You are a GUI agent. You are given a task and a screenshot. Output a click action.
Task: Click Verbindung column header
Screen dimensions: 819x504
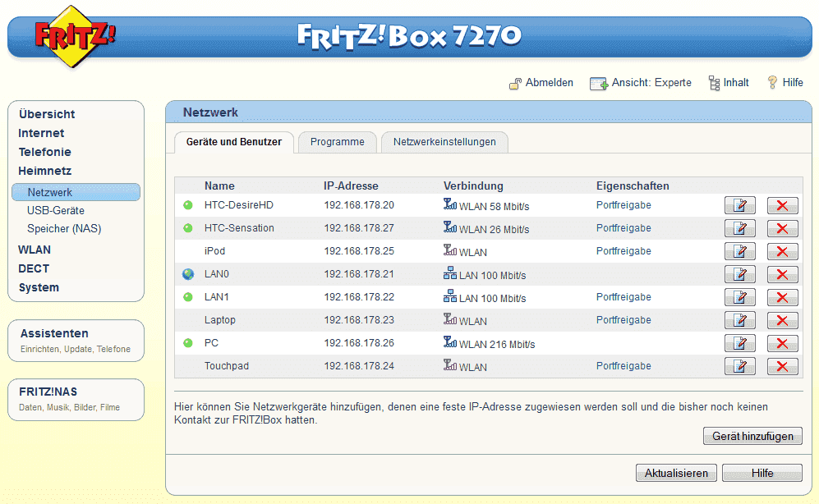tap(473, 186)
